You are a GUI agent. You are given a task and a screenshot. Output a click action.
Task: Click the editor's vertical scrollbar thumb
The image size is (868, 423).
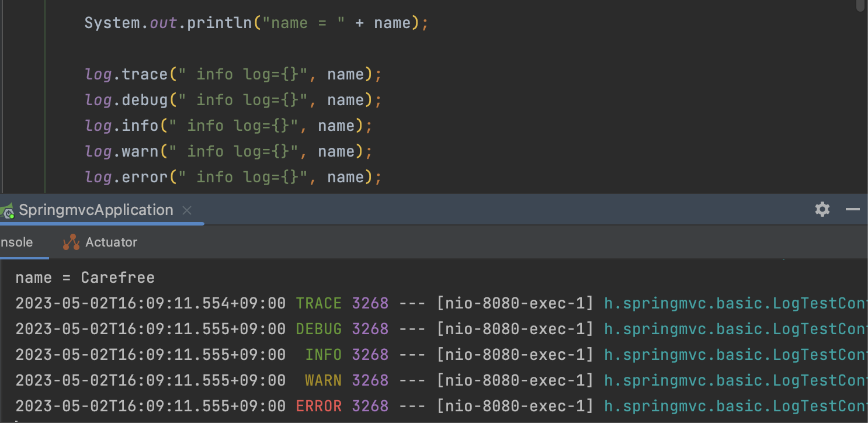[x=860, y=5]
